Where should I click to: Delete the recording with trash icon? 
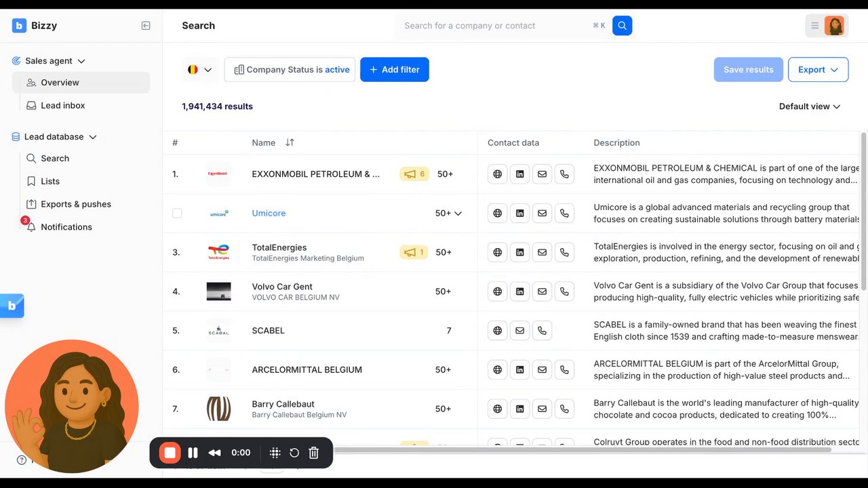point(314,453)
